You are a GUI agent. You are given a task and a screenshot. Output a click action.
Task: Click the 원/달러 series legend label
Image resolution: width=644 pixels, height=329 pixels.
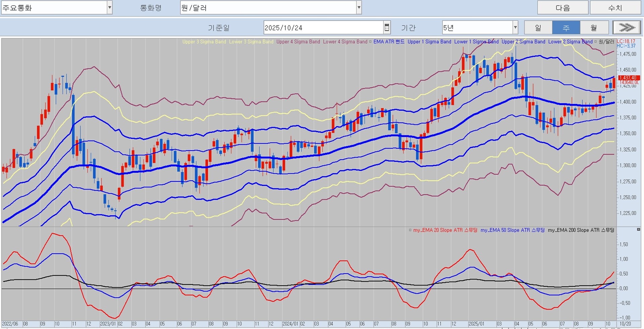pos(606,42)
